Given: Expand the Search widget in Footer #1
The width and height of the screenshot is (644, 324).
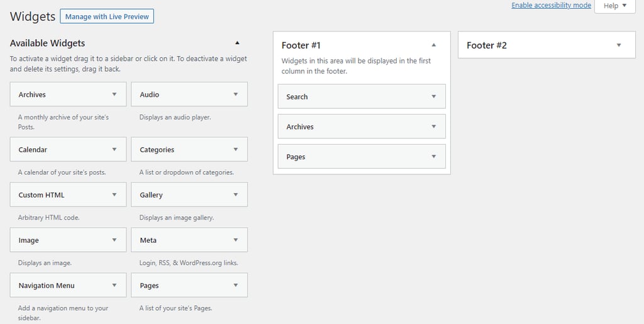Looking at the screenshot, I should click(x=434, y=96).
